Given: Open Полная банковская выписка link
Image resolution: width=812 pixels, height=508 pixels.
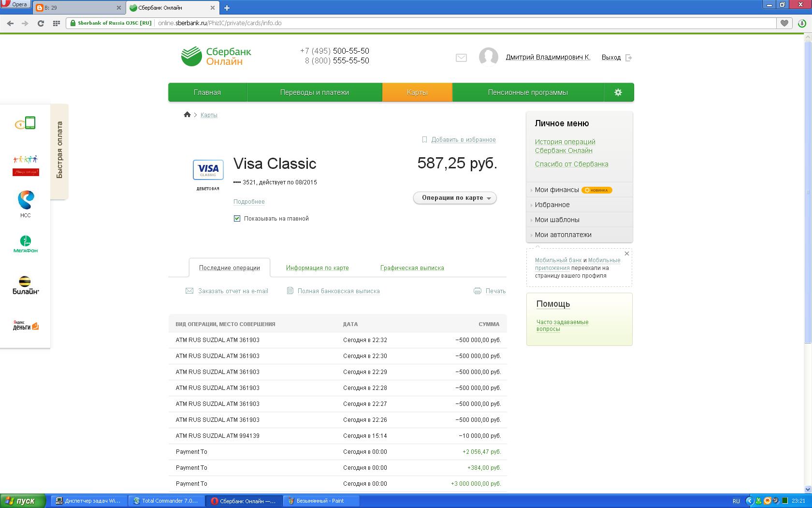Looking at the screenshot, I should coord(339,291).
